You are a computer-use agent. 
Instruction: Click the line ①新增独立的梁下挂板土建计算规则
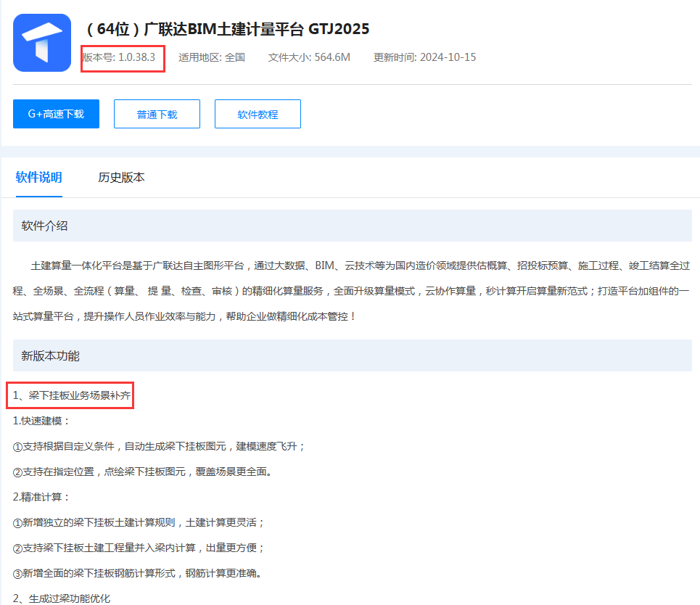pyautogui.click(x=139, y=522)
